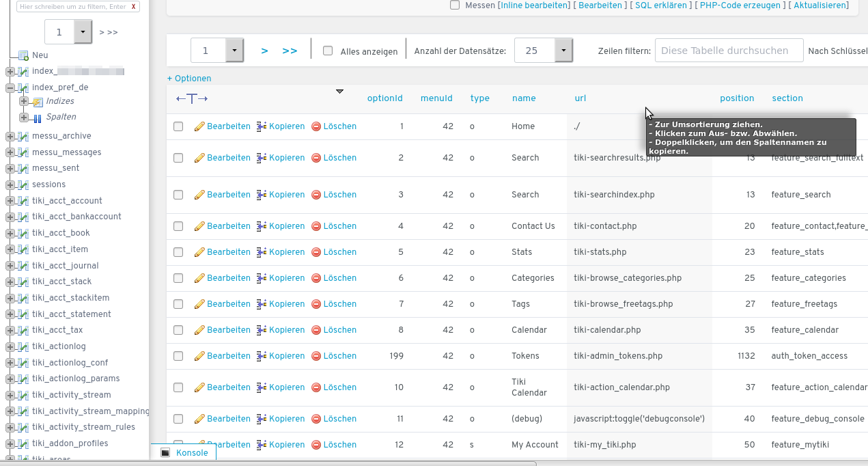Click the table icon next to sessions
This screenshot has width=868, height=466.
pos(23,184)
